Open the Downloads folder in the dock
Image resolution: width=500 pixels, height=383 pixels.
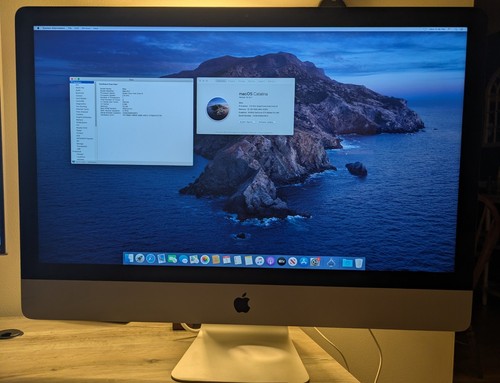(347, 263)
